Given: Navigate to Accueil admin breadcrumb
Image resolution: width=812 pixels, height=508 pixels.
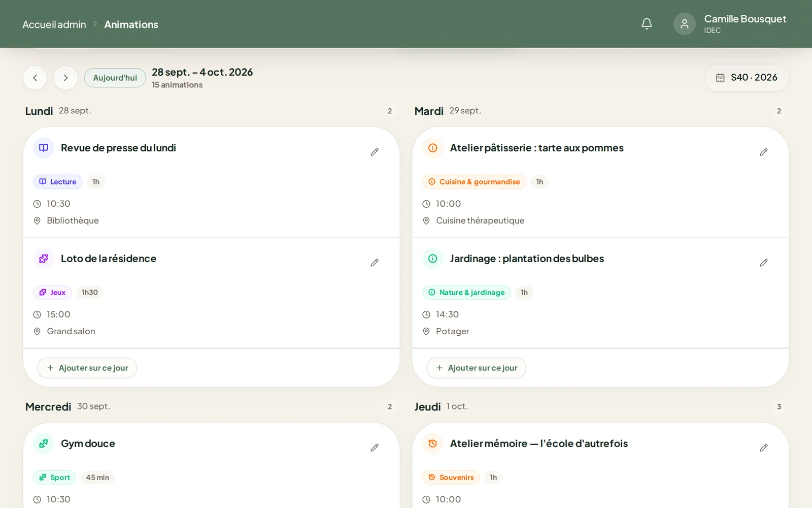Looking at the screenshot, I should [54, 24].
